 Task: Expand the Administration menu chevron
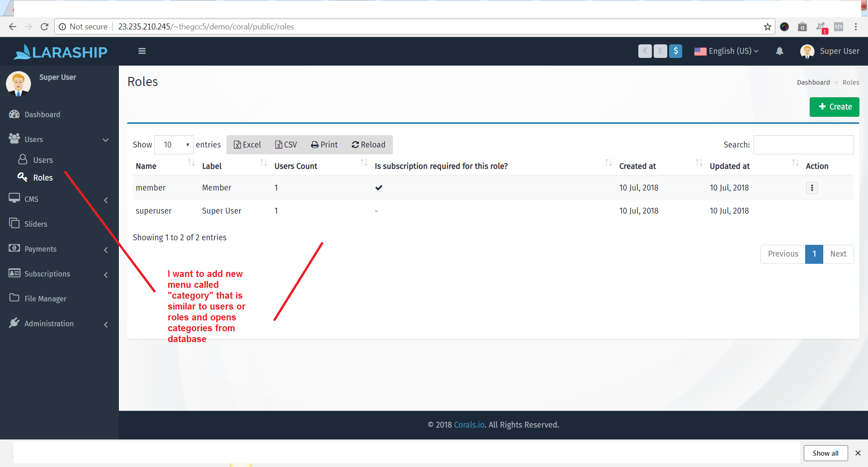click(106, 324)
